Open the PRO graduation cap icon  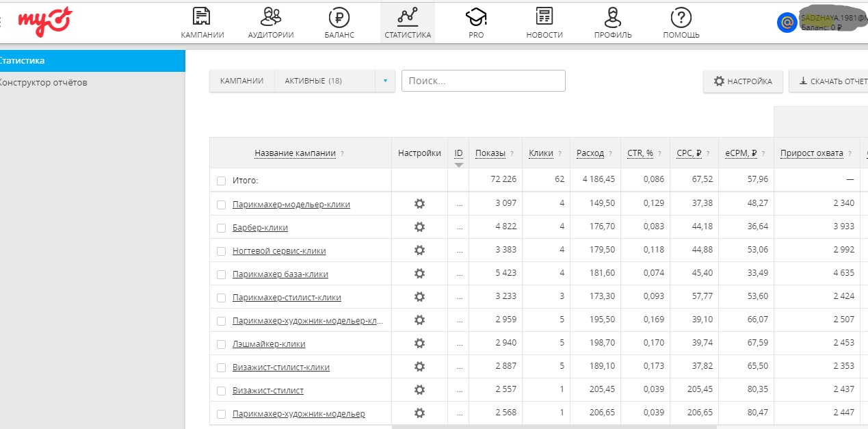[x=476, y=16]
